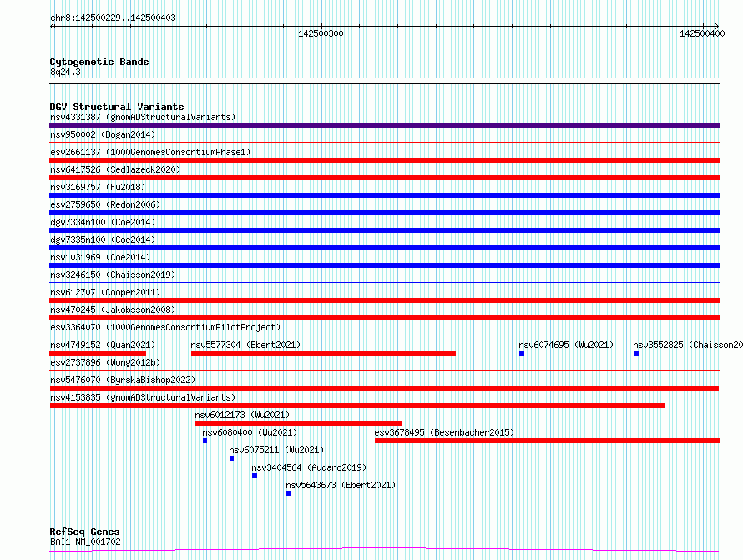The image size is (743, 560).
Task: Click the red esv2661137 variant bar
Action: coord(384,160)
